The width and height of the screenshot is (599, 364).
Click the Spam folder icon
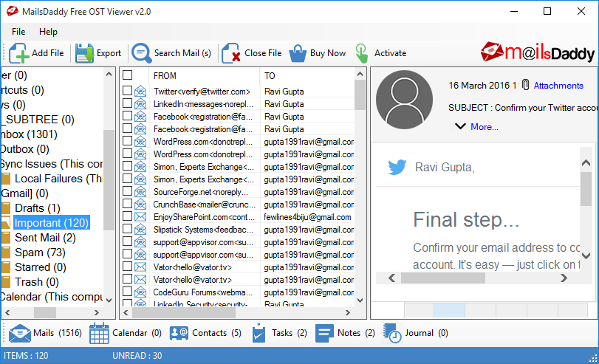pos(6,253)
